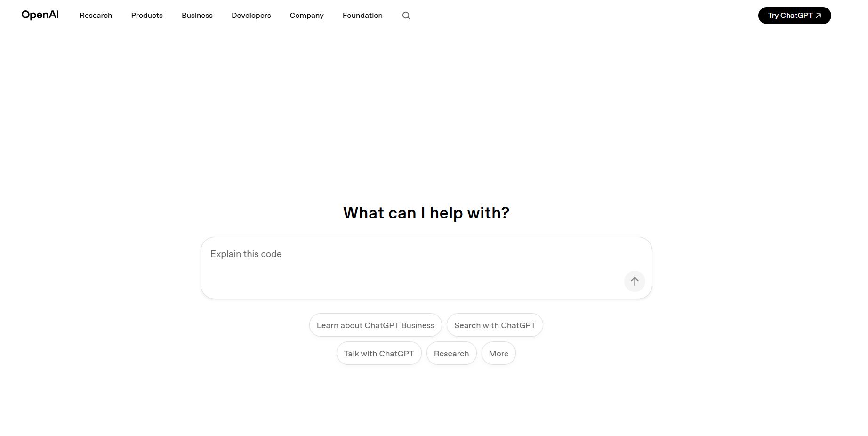Screen dimensions: 868x436
Task: Open the Company navigation menu
Action: tap(306, 16)
